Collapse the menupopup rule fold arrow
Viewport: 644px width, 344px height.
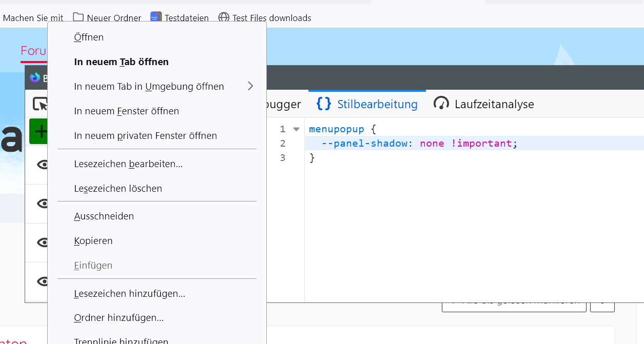tap(296, 129)
